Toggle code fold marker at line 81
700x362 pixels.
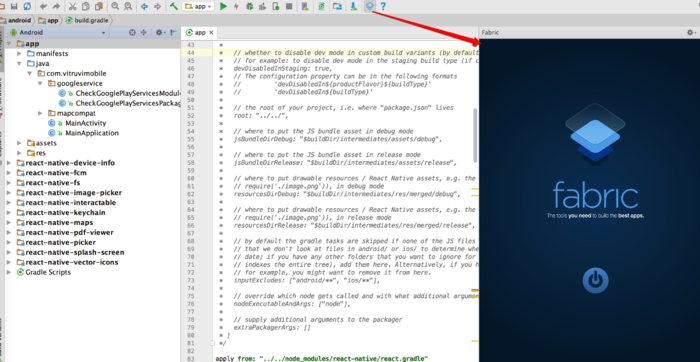[x=212, y=343]
